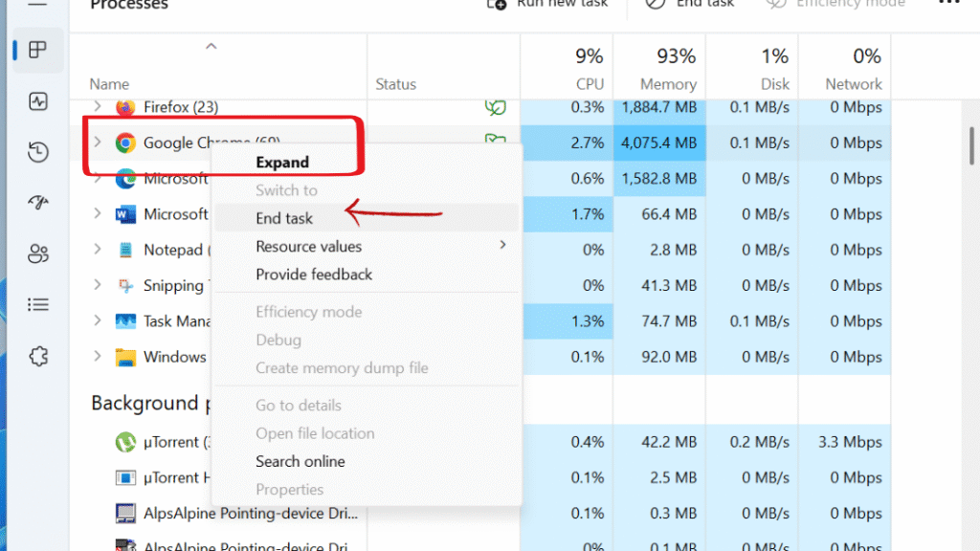Click the Background processes section heading
This screenshot has width=980, height=551.
point(150,403)
